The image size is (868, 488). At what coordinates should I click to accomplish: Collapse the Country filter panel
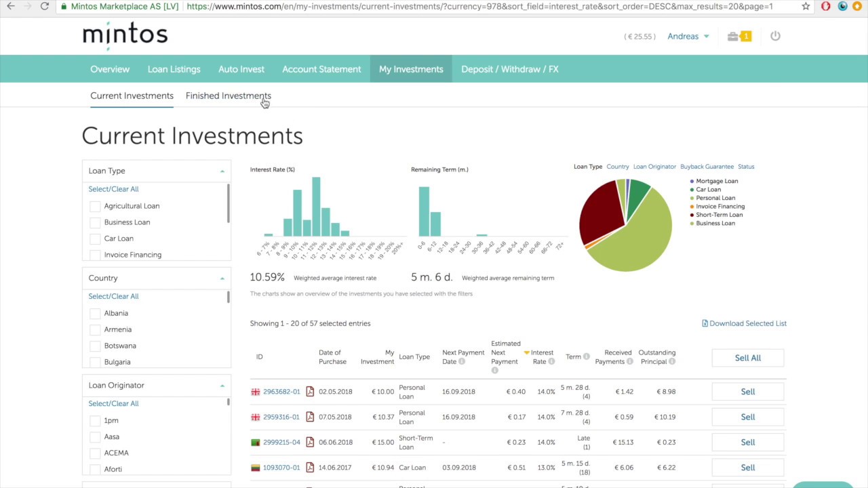[222, 278]
